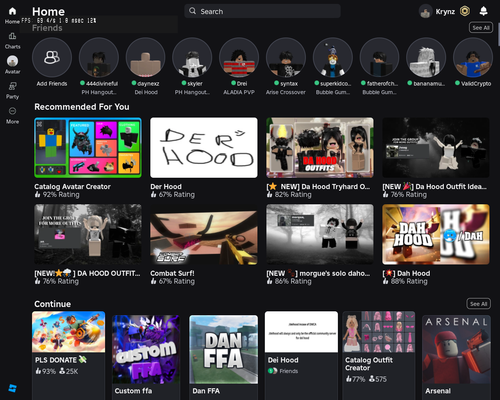
Task: Open the Robux coin icon
Action: point(465,11)
